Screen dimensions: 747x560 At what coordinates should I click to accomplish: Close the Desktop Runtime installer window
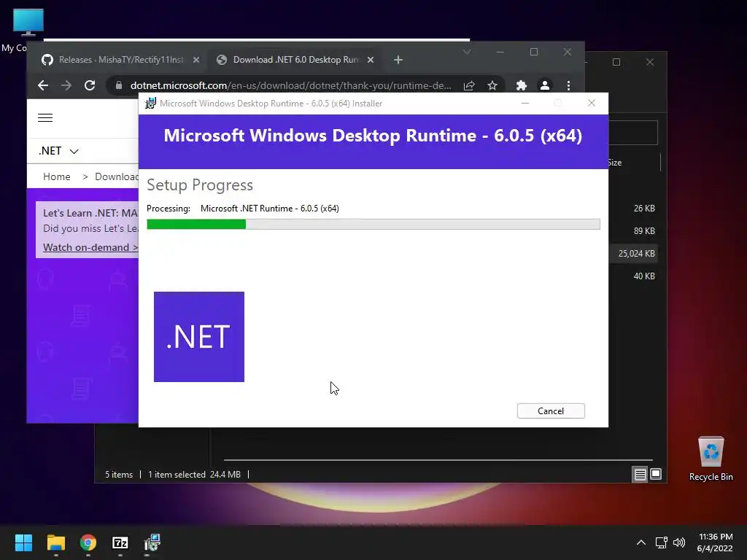click(591, 103)
